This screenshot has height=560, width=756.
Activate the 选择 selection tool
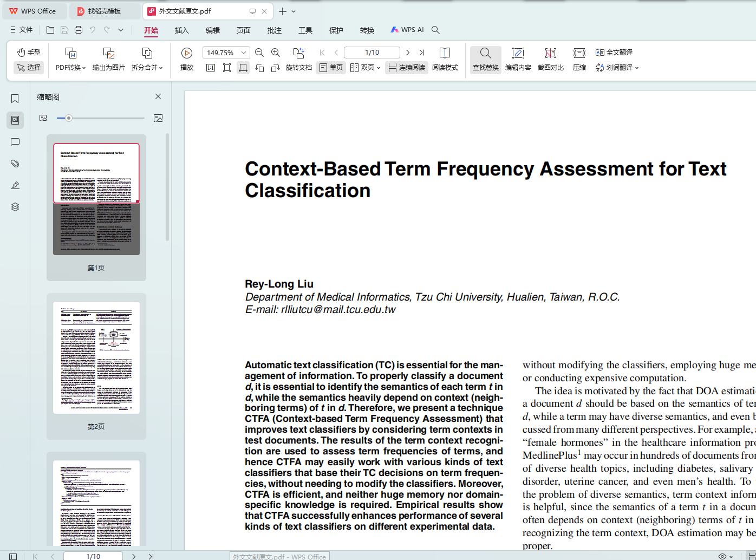point(29,68)
